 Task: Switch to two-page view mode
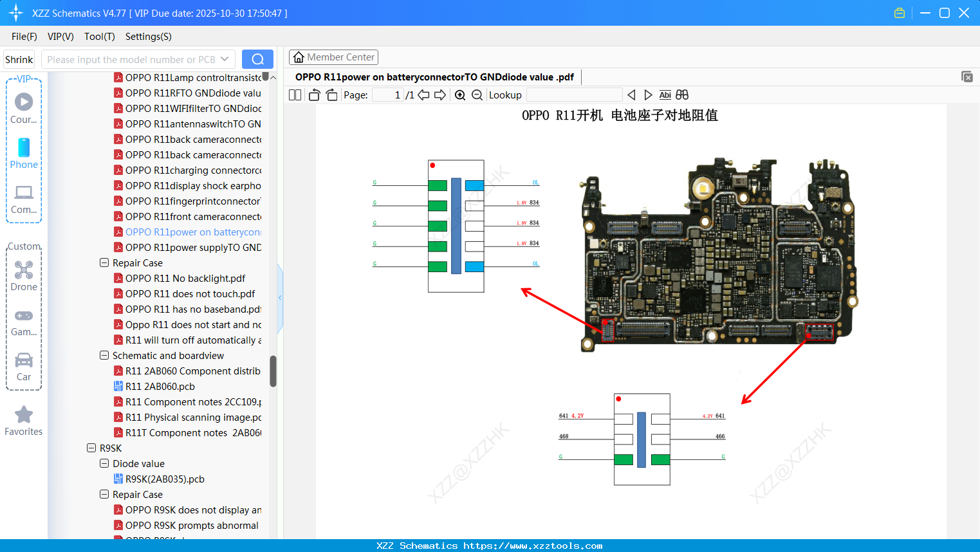pyautogui.click(x=295, y=95)
